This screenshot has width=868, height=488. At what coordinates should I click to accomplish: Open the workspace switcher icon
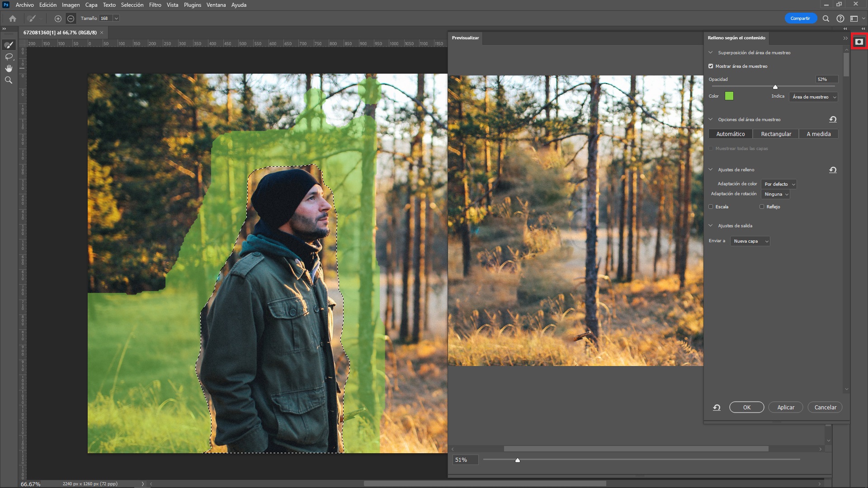pos(854,19)
